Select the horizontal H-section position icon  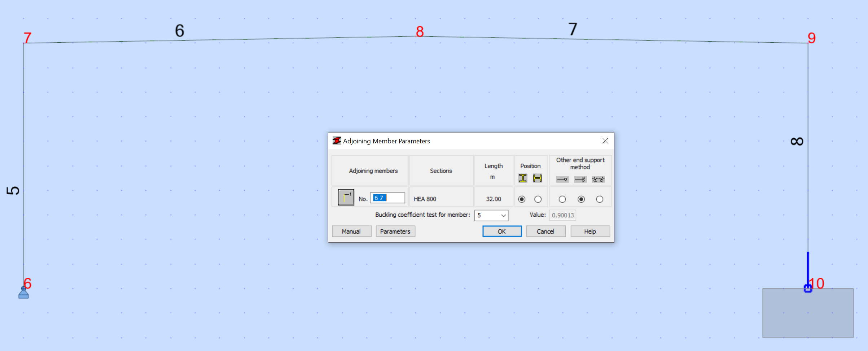tap(538, 178)
